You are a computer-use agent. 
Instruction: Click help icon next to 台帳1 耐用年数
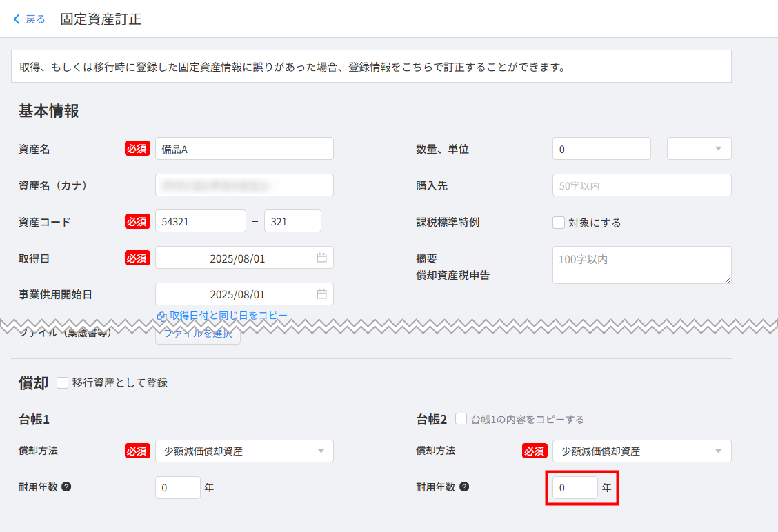(x=67, y=487)
